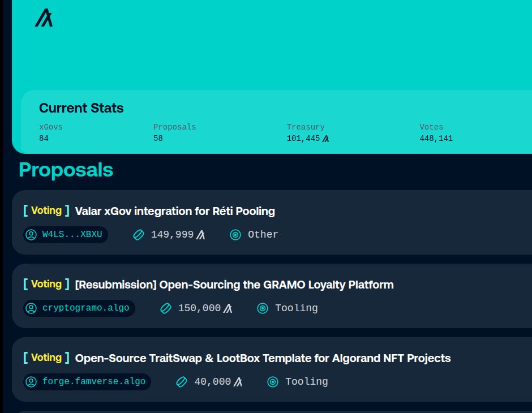532x413 pixels.
Task: Click Voting status on Valar proposal
Action: (x=46, y=210)
